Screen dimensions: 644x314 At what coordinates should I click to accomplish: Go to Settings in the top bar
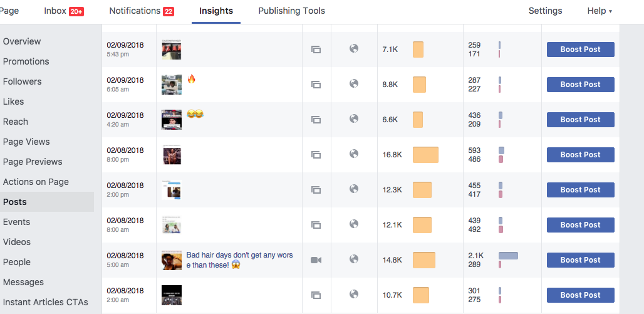pos(545,11)
